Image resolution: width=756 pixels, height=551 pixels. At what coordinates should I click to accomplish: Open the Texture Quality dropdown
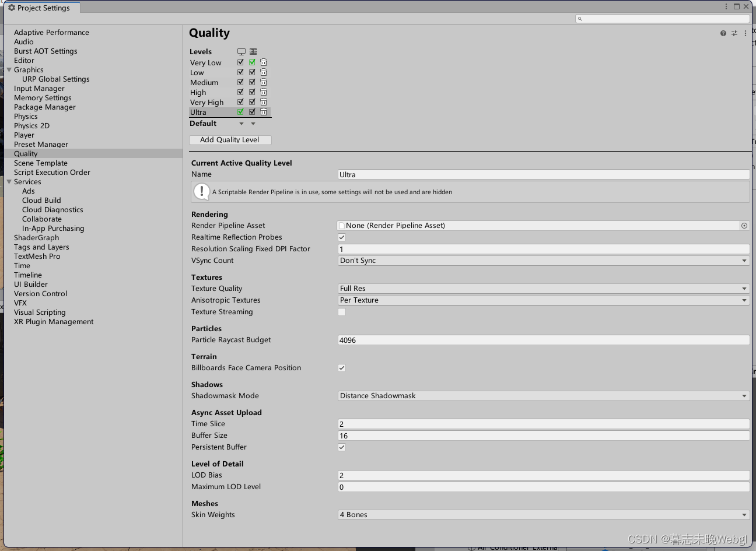pos(544,289)
